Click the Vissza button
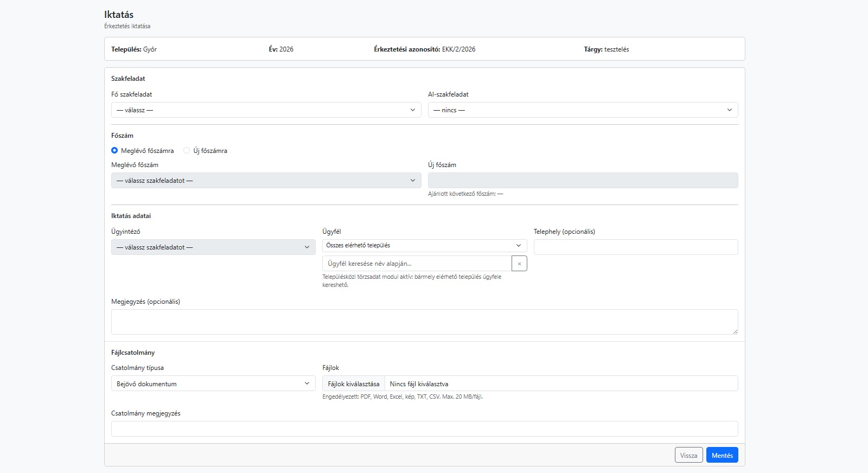Viewport: 868px width, 473px height. [689, 455]
